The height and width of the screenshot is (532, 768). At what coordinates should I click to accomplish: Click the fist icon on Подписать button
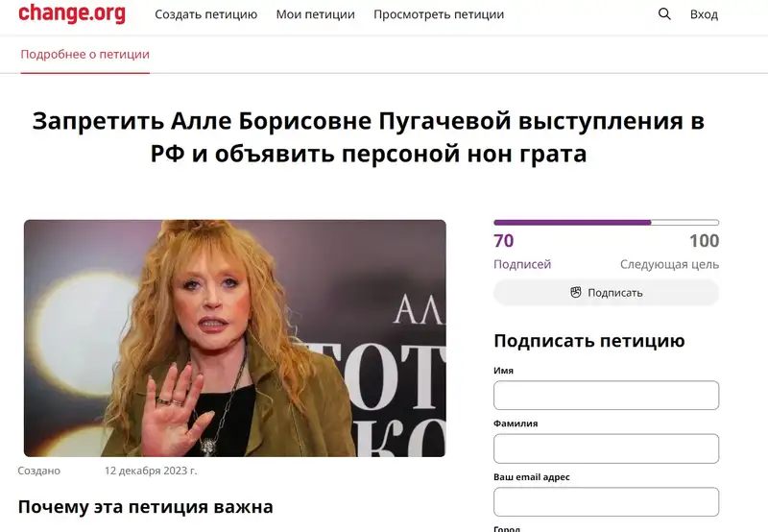[576, 293]
